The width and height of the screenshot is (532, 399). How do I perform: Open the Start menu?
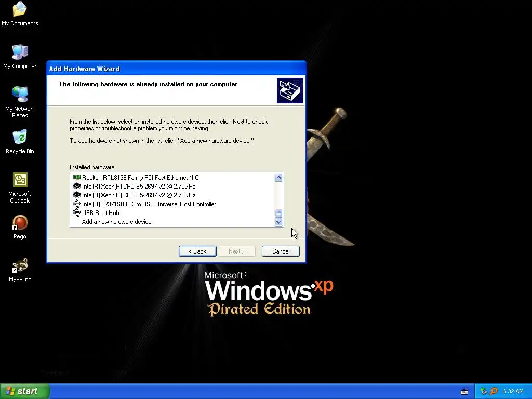point(25,391)
